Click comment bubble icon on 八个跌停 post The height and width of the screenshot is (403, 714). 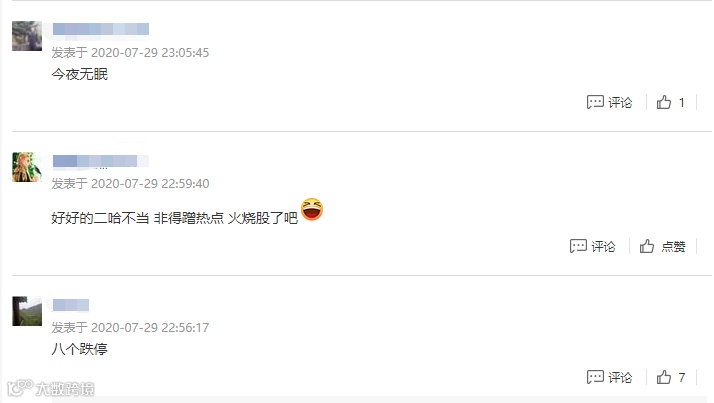pos(595,377)
